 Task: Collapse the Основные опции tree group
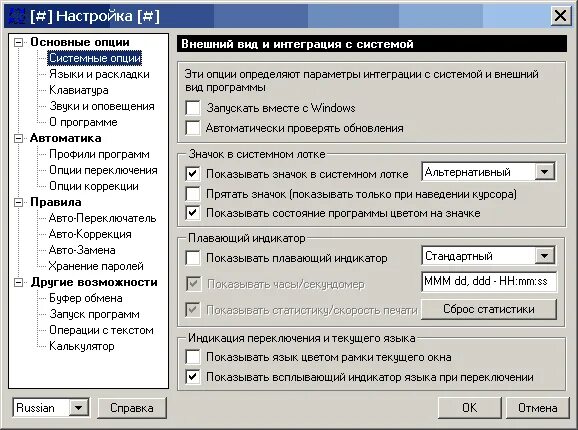pyautogui.click(x=18, y=42)
